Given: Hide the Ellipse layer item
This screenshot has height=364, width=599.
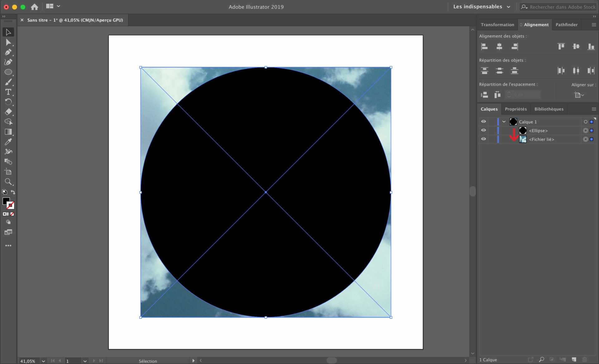Looking at the screenshot, I should (x=483, y=130).
